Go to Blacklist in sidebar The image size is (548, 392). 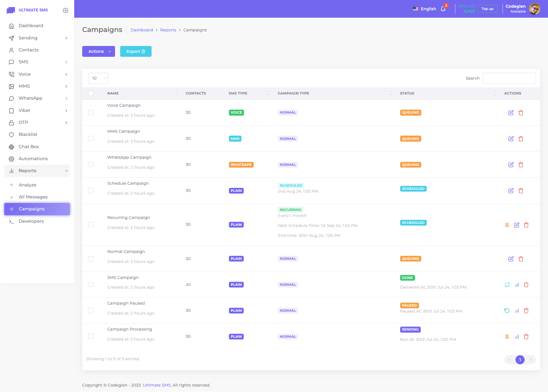pos(28,134)
